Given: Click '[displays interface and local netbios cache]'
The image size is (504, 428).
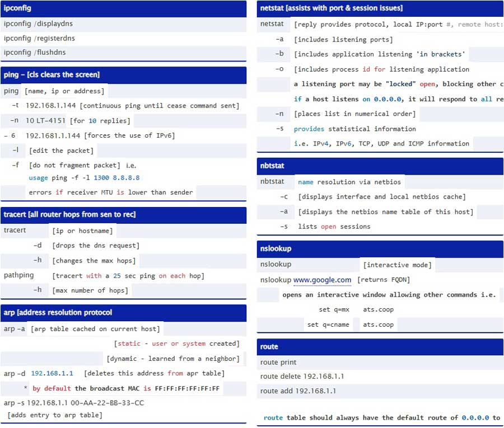Looking at the screenshot, I should click(x=382, y=197).
